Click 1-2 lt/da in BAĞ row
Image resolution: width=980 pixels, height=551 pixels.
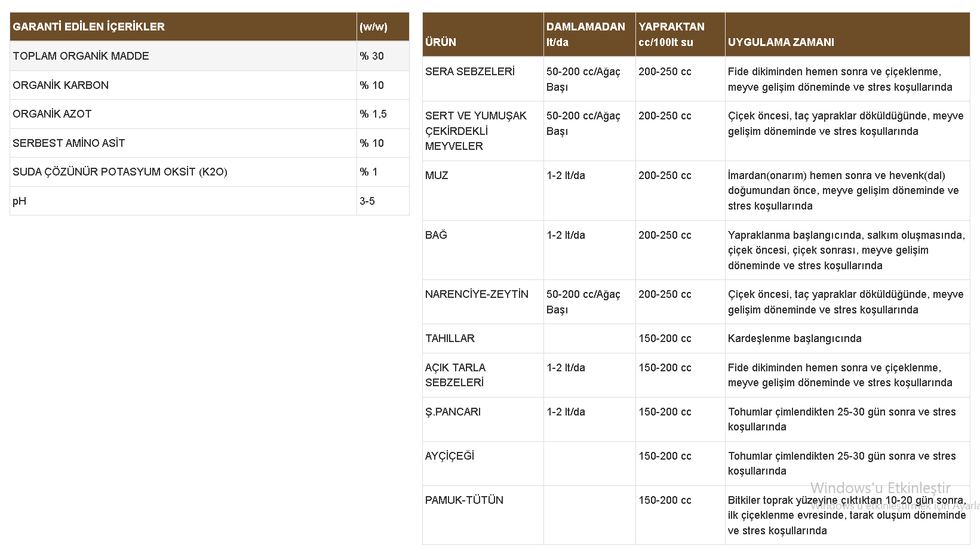(x=566, y=235)
